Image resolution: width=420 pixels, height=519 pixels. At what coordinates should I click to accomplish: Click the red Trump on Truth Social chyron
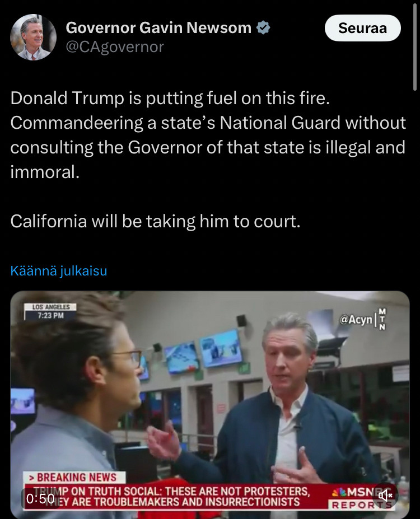tap(175, 497)
